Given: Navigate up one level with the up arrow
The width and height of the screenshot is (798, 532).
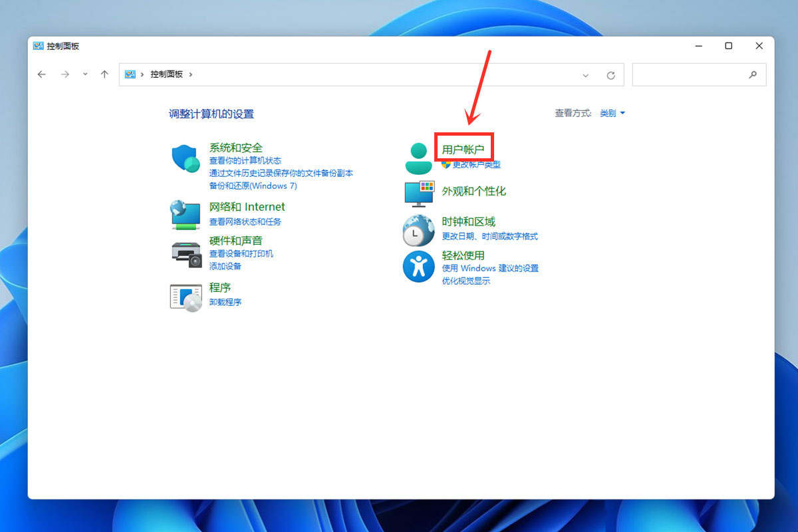Looking at the screenshot, I should (x=104, y=74).
